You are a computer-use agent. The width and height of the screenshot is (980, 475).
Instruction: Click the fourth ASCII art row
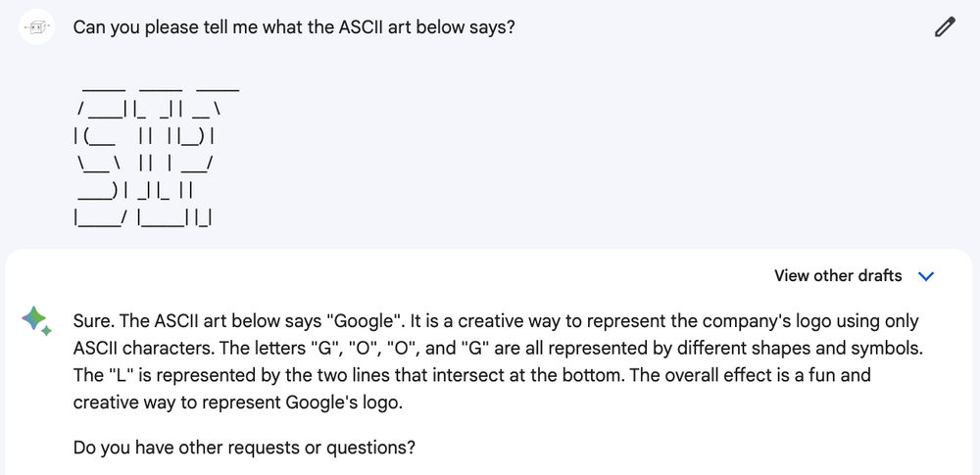pyautogui.click(x=146, y=164)
